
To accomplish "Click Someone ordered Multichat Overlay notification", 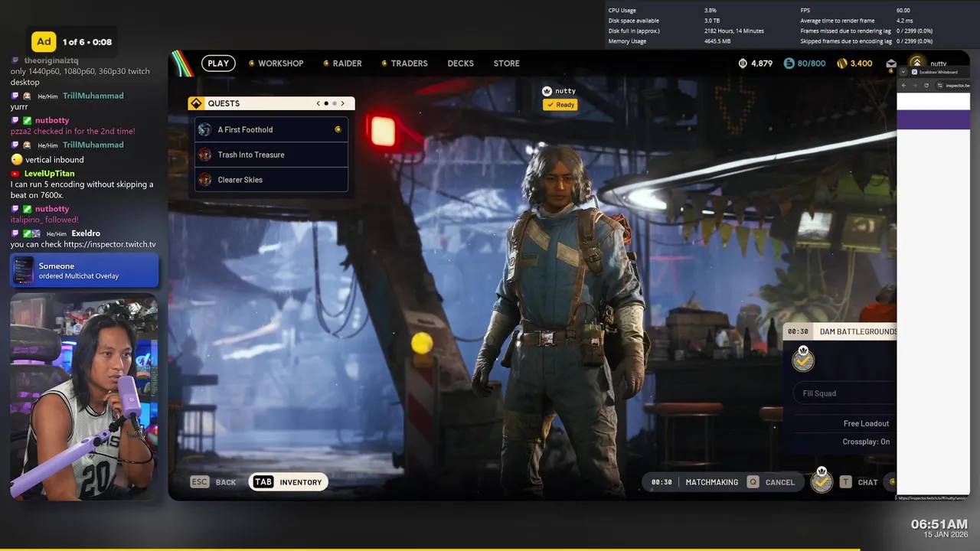I will pos(84,270).
